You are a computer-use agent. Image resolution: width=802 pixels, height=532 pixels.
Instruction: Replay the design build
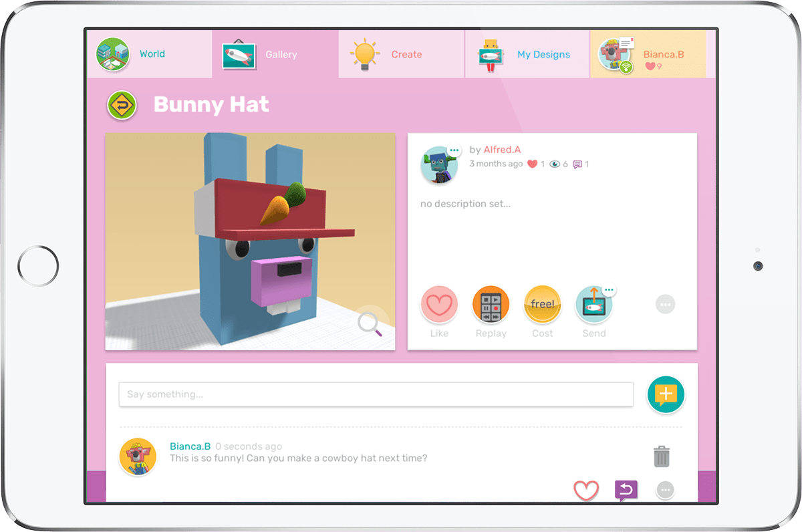[491, 305]
